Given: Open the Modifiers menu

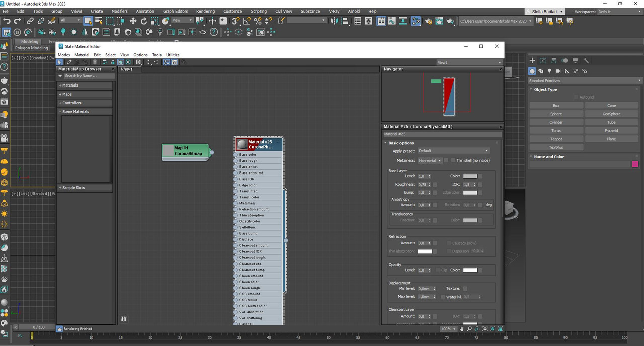Looking at the screenshot, I should (119, 11).
